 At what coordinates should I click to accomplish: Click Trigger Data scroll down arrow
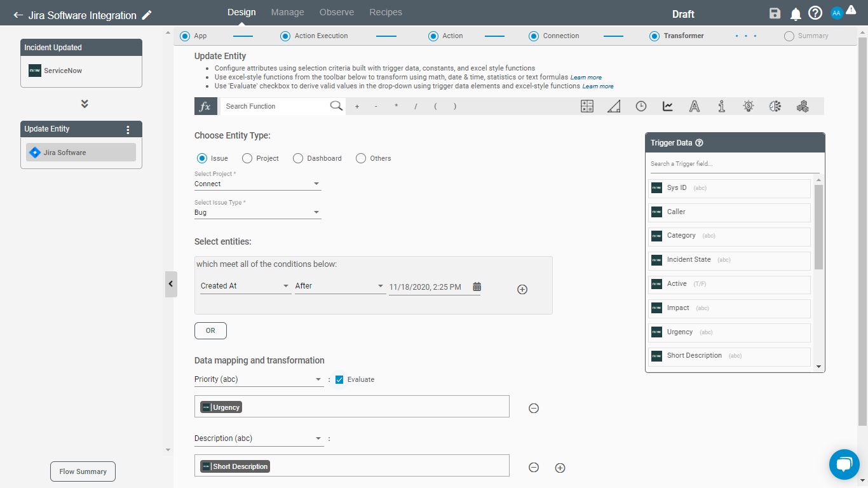(x=818, y=367)
